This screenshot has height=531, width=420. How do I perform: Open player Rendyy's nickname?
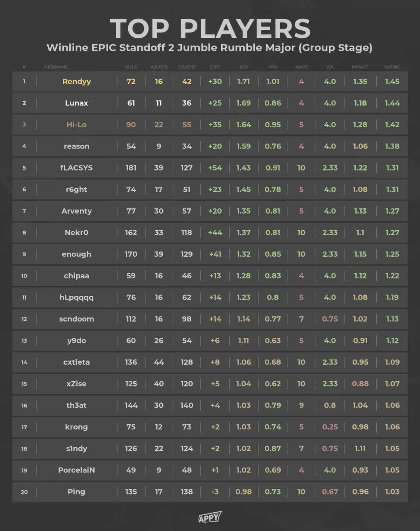tap(76, 81)
